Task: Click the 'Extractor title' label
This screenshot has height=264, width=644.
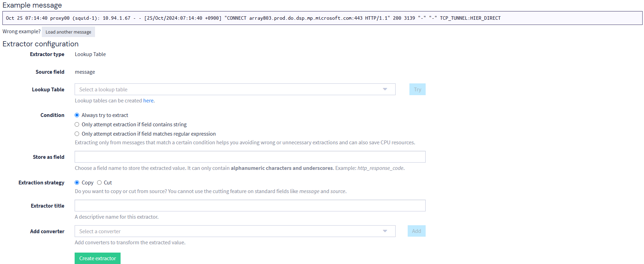Action: click(47, 206)
